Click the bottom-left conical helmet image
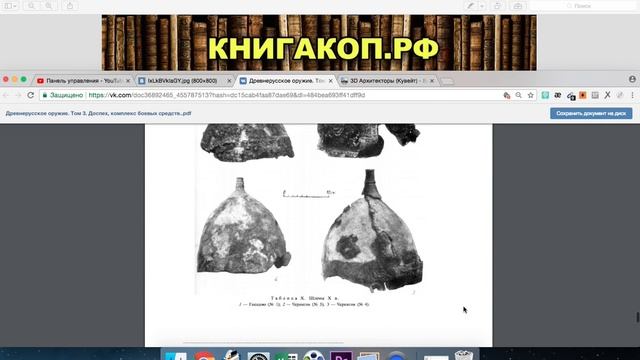 coord(244,226)
